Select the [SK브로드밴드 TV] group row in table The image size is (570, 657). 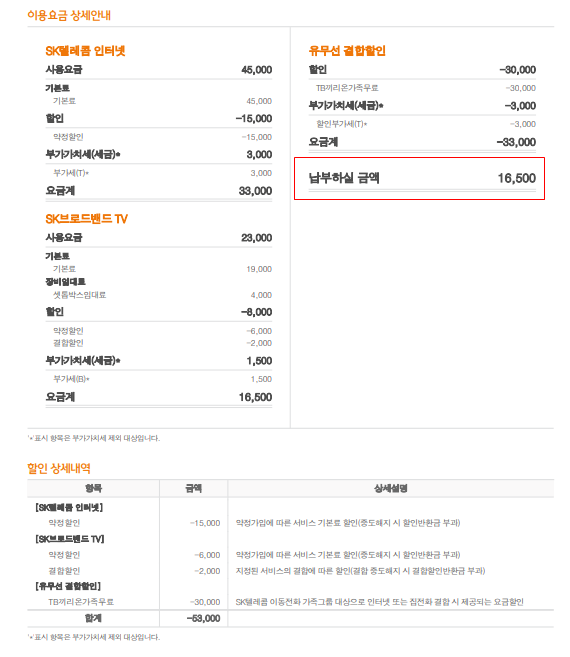[290, 539]
